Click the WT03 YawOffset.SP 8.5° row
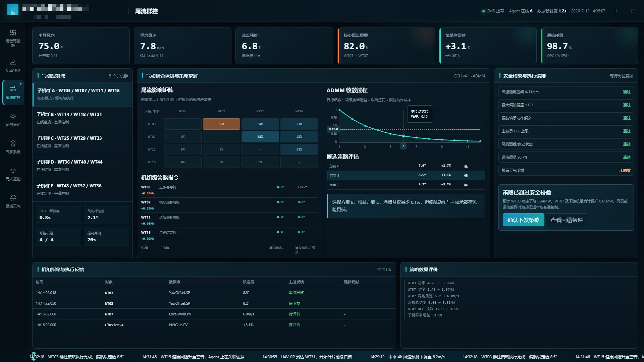This screenshot has height=362, width=644. point(214,293)
